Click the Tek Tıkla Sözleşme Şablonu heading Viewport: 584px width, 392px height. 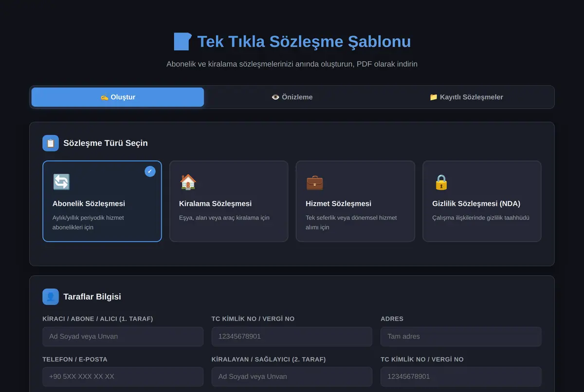tap(304, 41)
